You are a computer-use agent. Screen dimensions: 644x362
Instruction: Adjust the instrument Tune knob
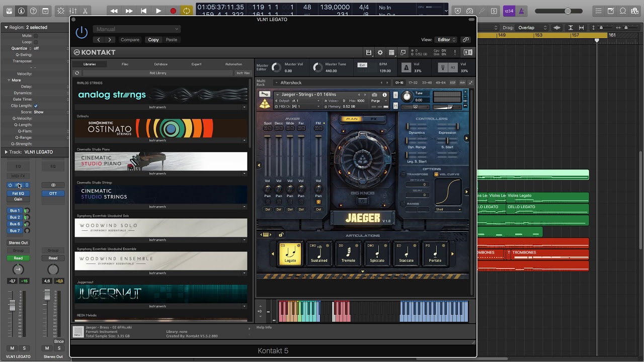click(x=407, y=97)
